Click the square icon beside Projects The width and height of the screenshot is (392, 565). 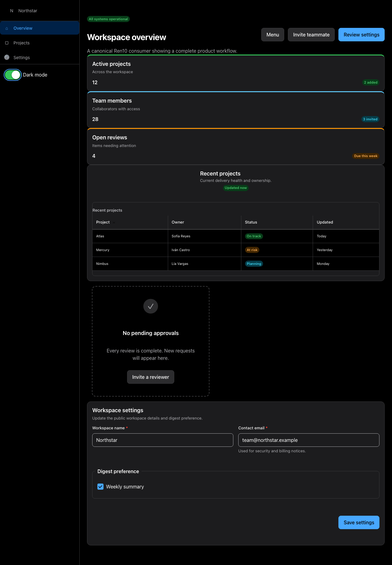[7, 43]
